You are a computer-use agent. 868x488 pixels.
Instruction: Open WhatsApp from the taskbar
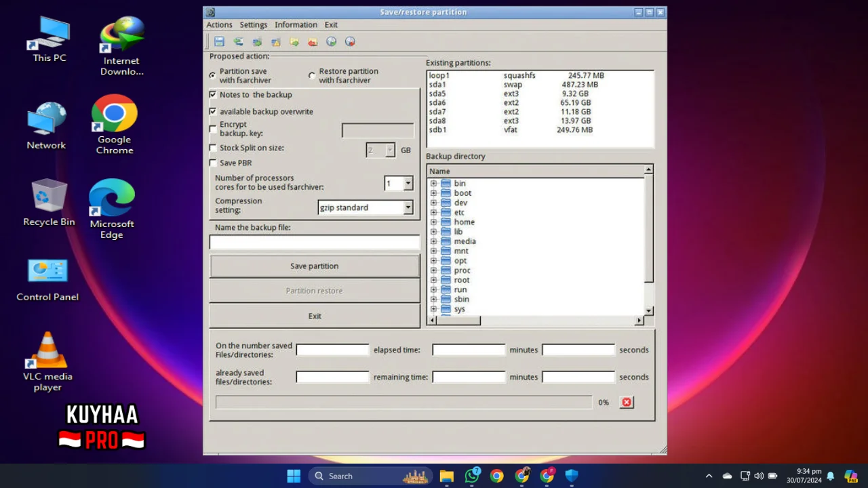pyautogui.click(x=472, y=476)
